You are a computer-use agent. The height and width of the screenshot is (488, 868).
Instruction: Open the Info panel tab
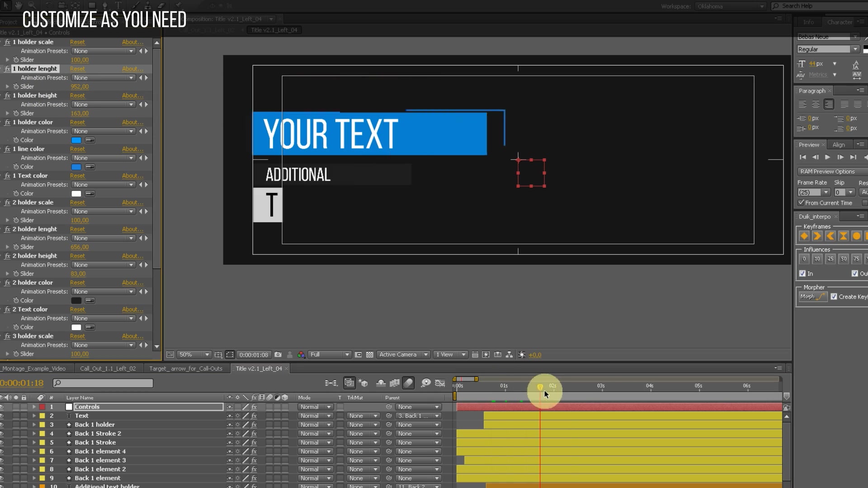click(808, 22)
